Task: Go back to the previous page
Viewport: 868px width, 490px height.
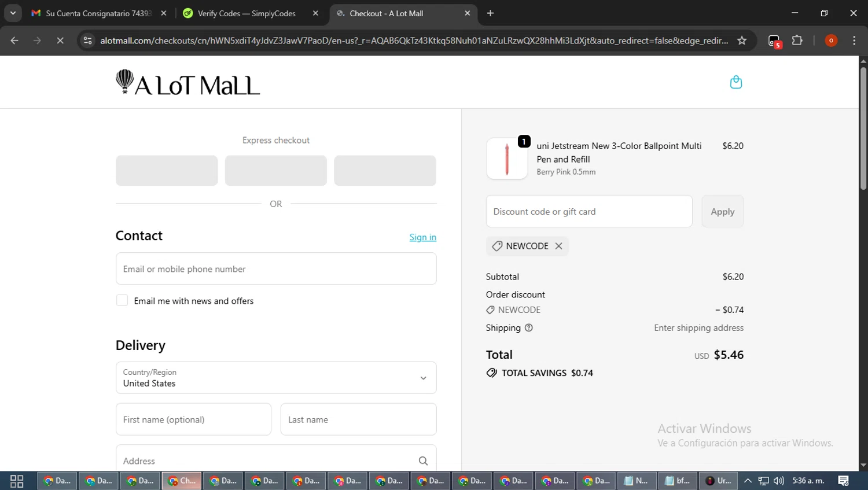Action: tap(14, 40)
